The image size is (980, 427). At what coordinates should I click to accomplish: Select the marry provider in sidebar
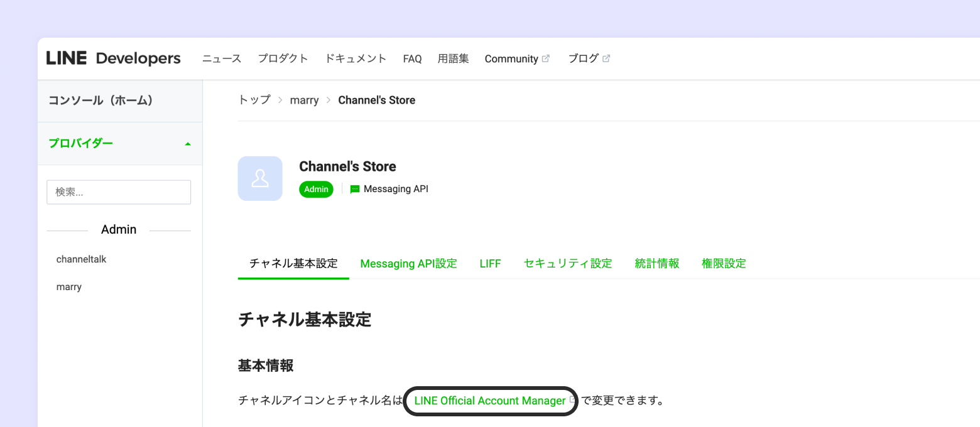click(x=69, y=287)
